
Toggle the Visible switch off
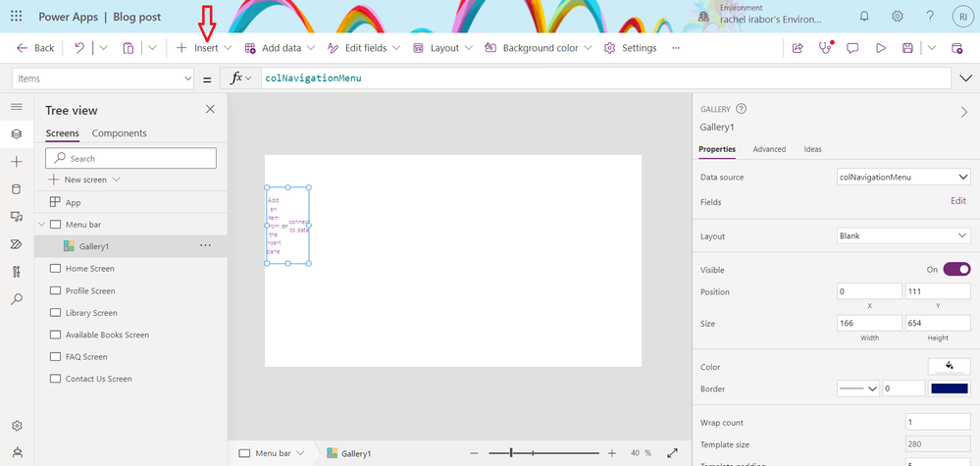click(956, 269)
